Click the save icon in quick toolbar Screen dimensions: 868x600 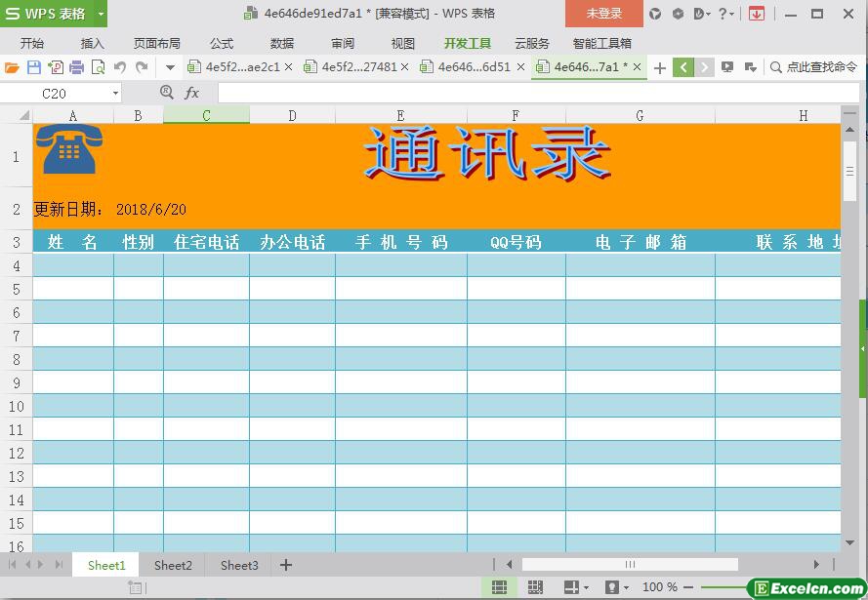34,67
